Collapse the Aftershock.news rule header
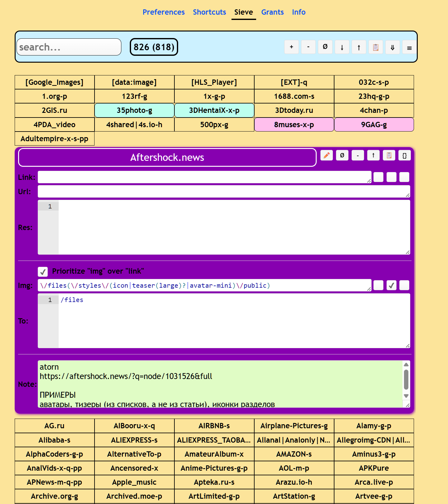Image resolution: width=448 pixels, height=504 pixels. pyautogui.click(x=167, y=157)
